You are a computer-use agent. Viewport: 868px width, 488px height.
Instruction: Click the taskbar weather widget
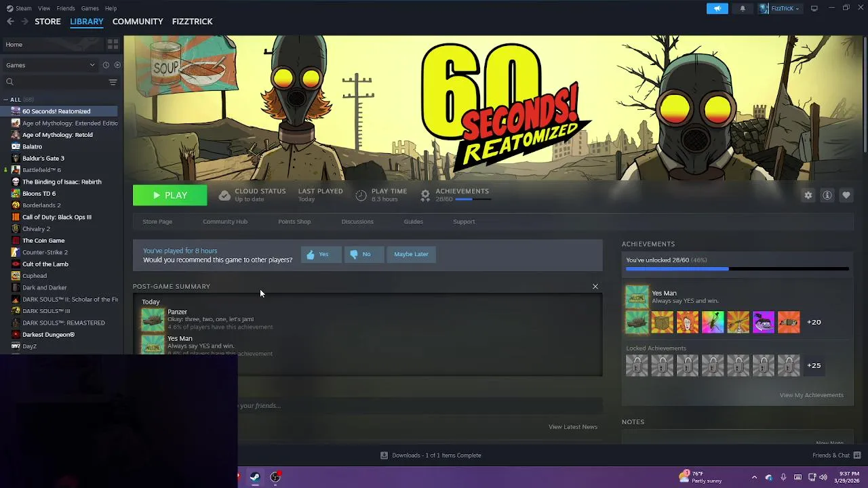tap(701, 477)
